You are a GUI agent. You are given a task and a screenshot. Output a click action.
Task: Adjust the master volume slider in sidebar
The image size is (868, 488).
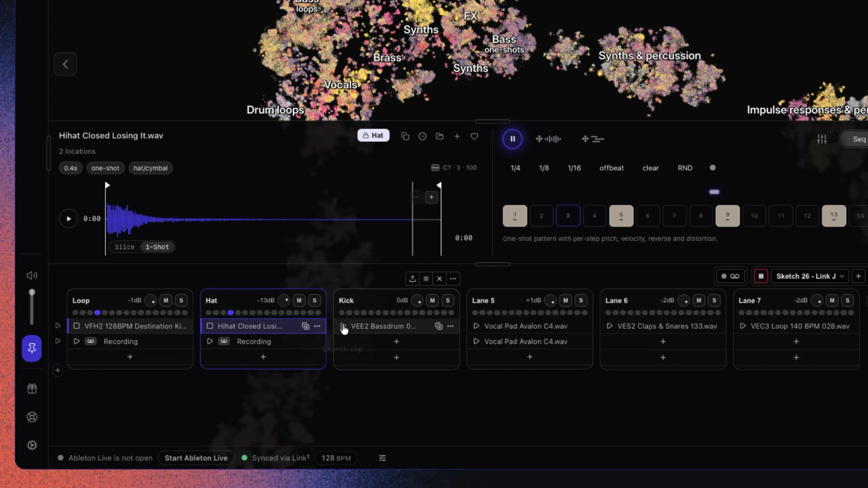32,307
